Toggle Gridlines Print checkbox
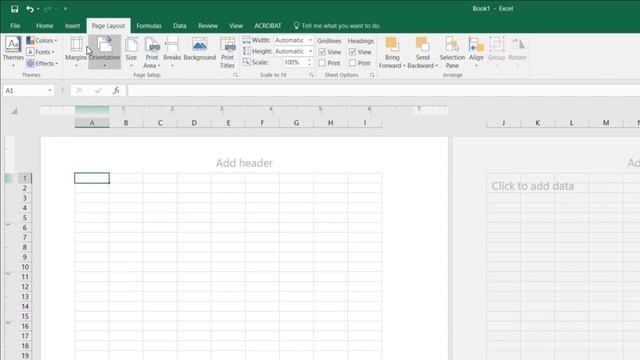Screen dimensions: 640x360 pyautogui.click(x=322, y=63)
